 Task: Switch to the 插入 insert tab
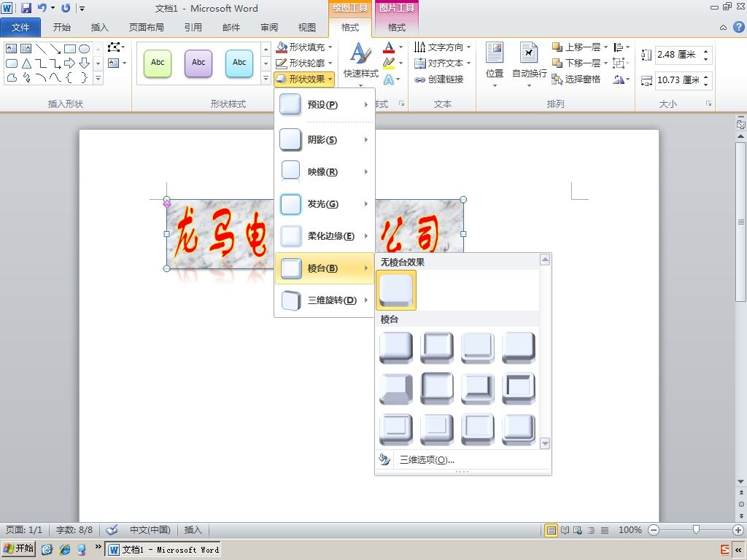coord(99,27)
